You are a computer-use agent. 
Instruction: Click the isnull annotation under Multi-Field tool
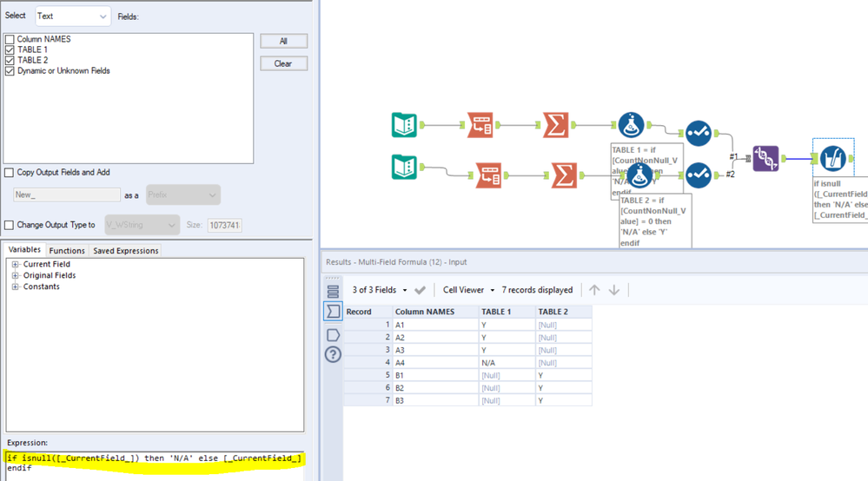pyautogui.click(x=840, y=200)
